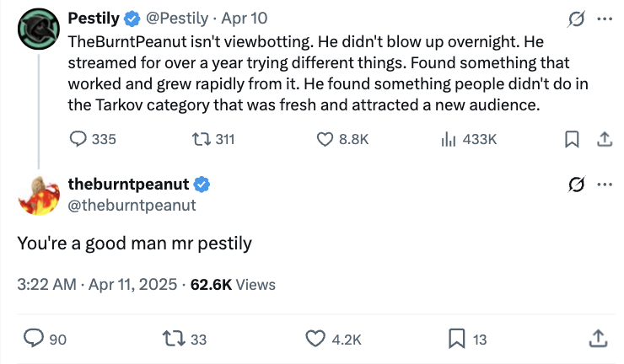Bookmark Pestily's tweet
The image size is (624, 364).
click(x=572, y=139)
